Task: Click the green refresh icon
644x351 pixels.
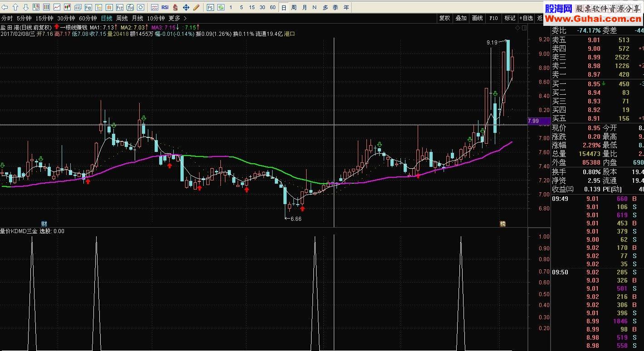Action: 220,7
